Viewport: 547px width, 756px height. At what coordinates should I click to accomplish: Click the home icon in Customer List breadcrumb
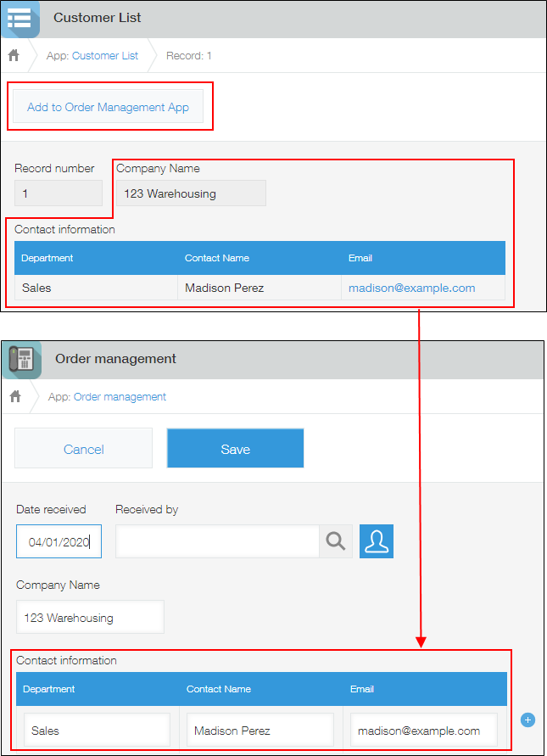[14, 56]
